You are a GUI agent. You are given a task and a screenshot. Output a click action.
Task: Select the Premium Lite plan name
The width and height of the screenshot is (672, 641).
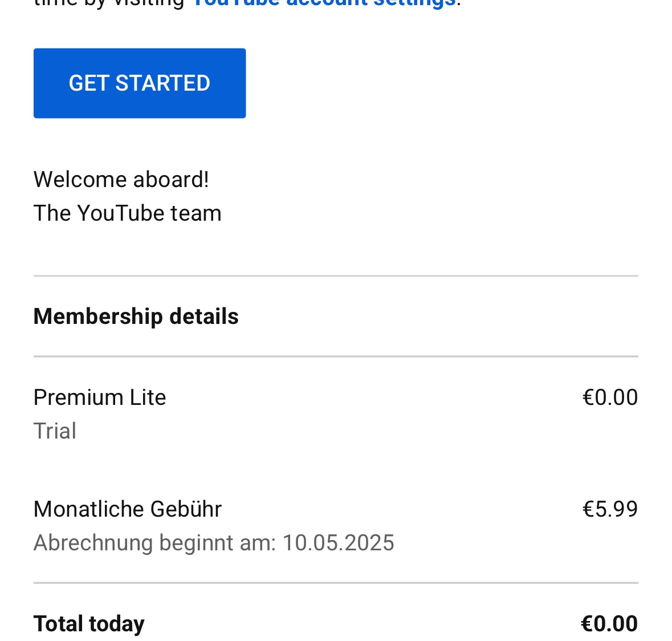100,397
